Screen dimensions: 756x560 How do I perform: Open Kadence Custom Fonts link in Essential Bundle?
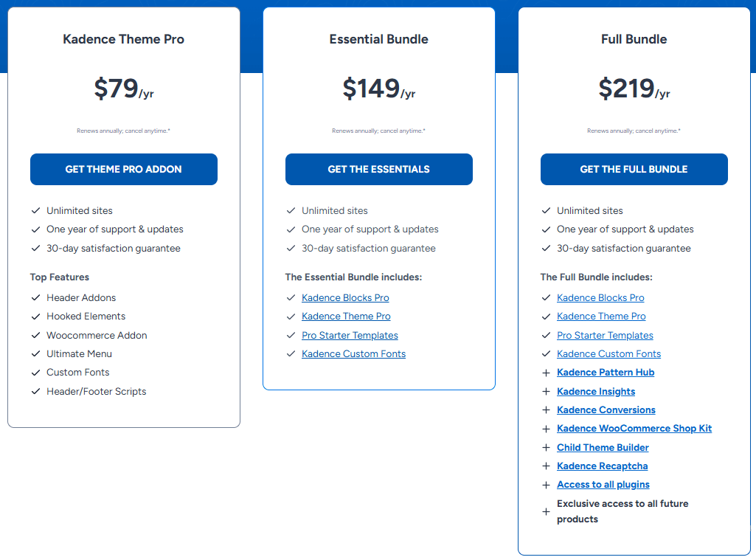pyautogui.click(x=353, y=354)
